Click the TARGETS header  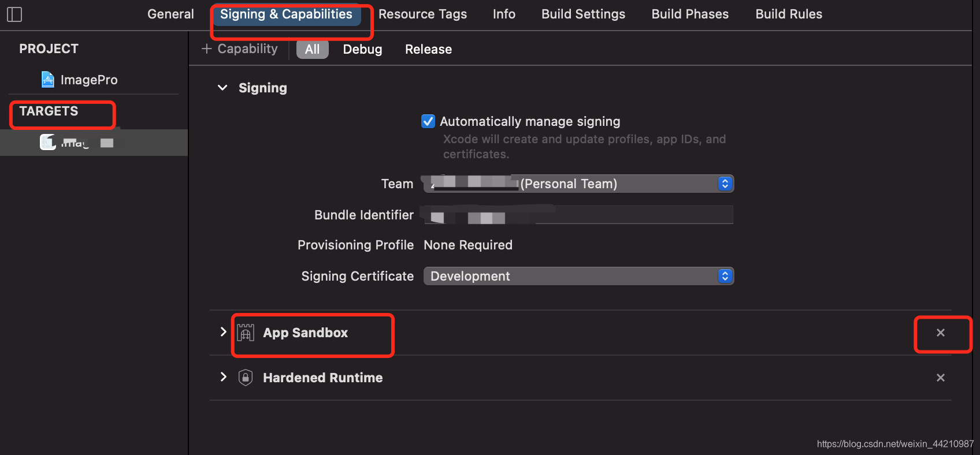[49, 111]
